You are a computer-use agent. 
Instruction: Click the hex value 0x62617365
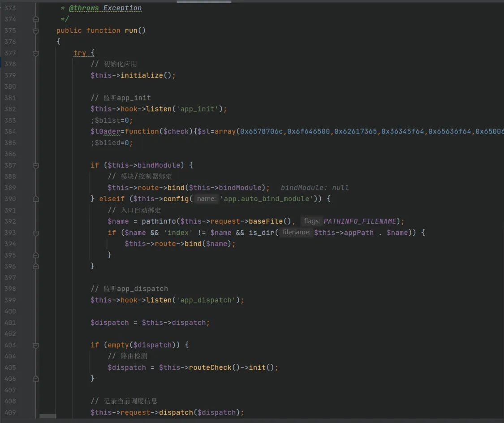pos(356,131)
